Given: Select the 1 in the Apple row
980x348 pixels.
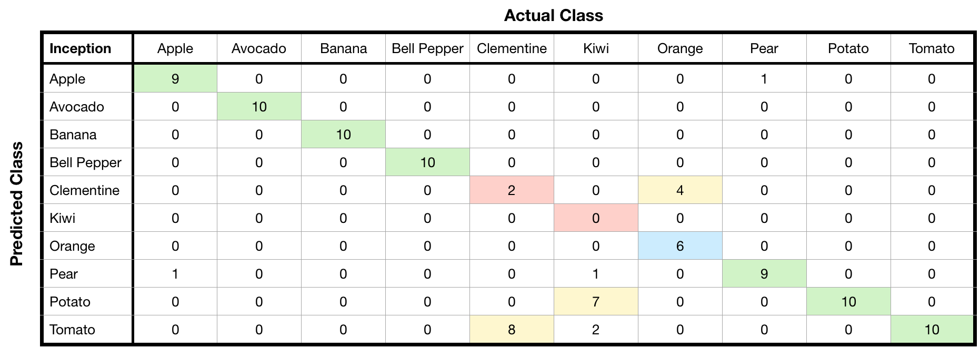Looking at the screenshot, I should coord(764,79).
